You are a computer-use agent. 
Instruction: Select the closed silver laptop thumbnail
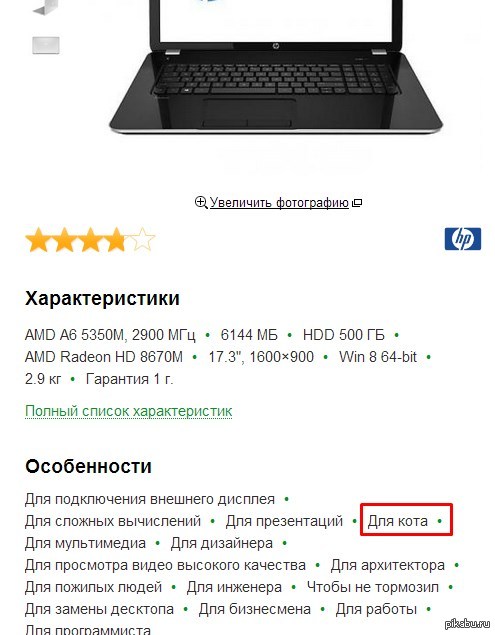click(46, 45)
